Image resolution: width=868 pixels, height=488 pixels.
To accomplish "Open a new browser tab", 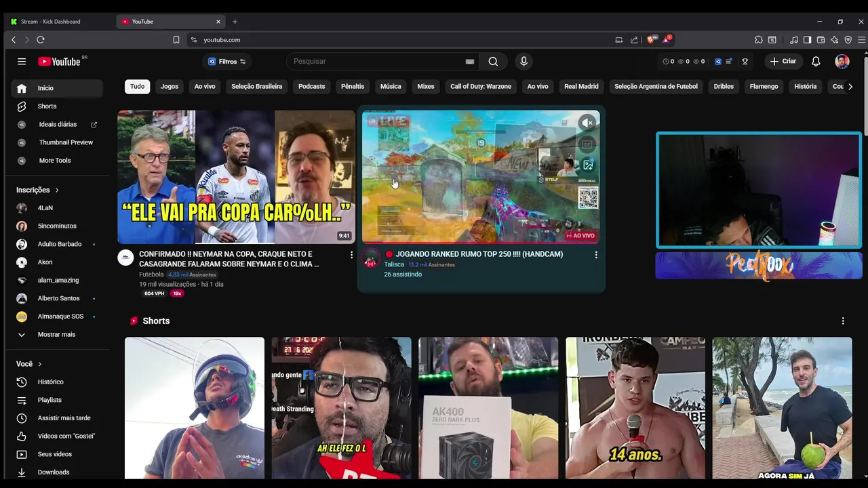I will click(235, 22).
